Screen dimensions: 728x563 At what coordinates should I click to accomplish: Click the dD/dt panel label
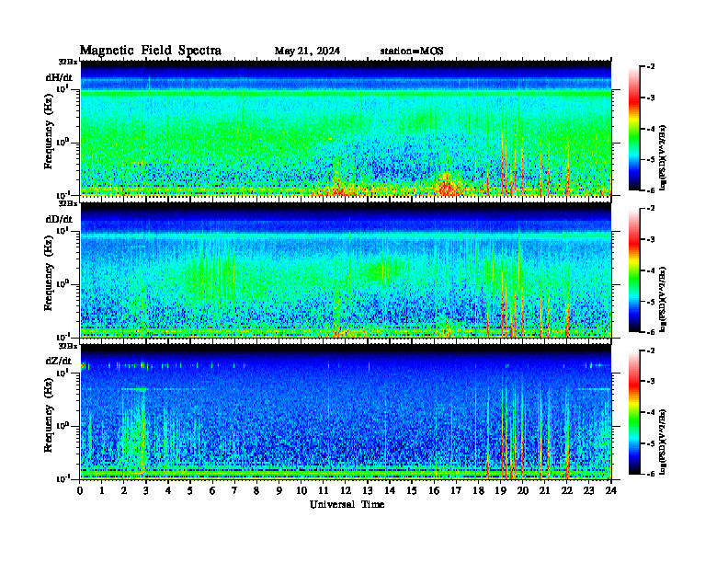click(x=59, y=219)
